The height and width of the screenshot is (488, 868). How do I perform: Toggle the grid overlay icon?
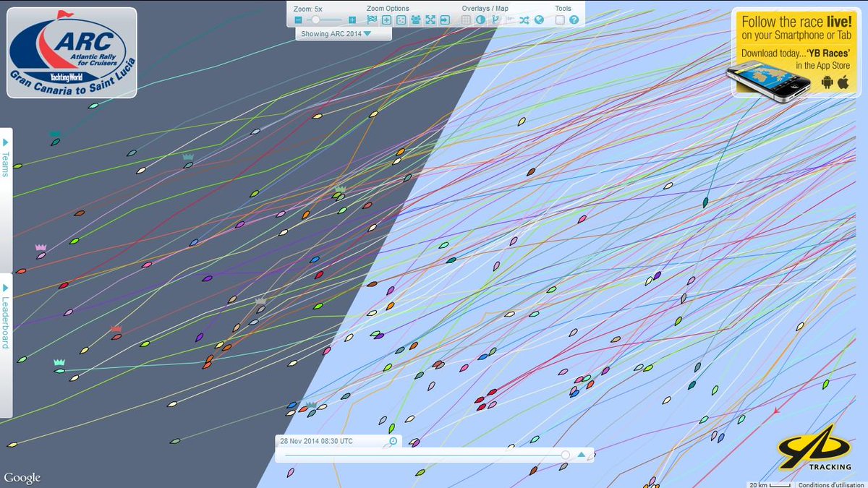tap(467, 20)
